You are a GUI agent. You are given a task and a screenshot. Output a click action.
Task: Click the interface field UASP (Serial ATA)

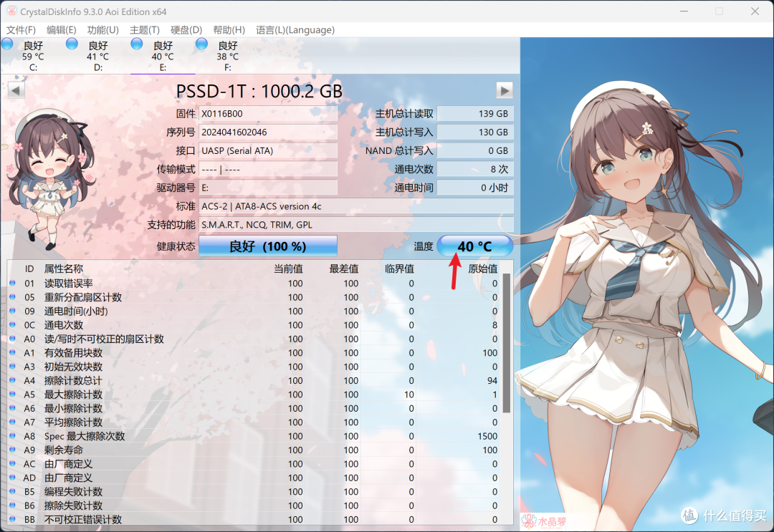click(268, 150)
